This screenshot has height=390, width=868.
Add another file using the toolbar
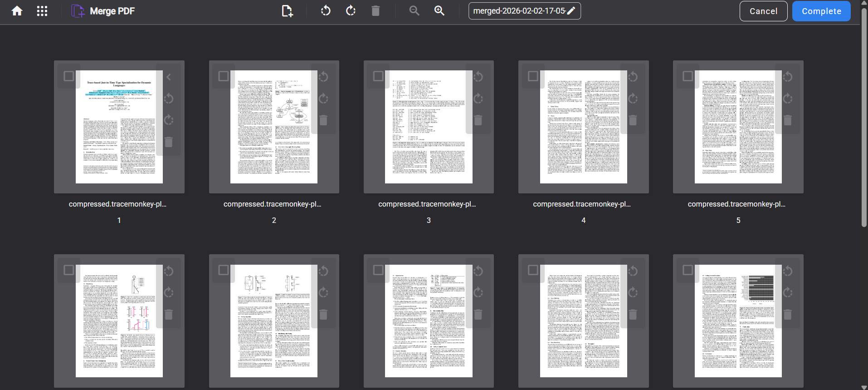[x=287, y=11]
